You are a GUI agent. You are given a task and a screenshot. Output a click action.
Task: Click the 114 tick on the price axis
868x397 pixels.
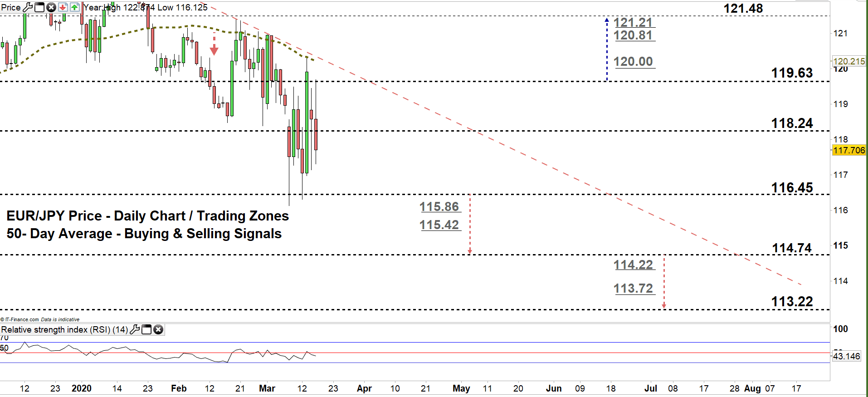coord(840,281)
